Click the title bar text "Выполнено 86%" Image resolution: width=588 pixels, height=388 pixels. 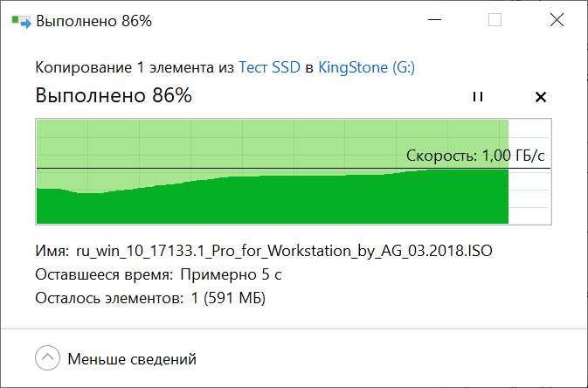93,21
